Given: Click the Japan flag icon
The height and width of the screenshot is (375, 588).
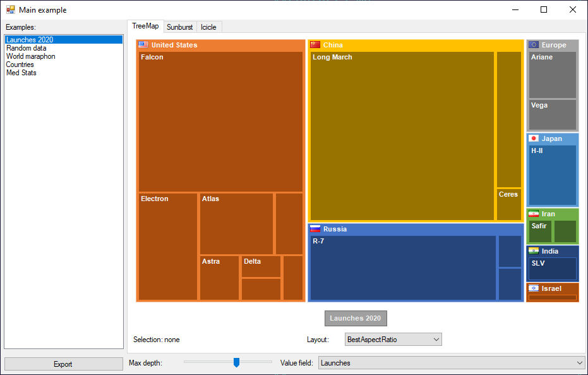Looking at the screenshot, I should point(532,138).
